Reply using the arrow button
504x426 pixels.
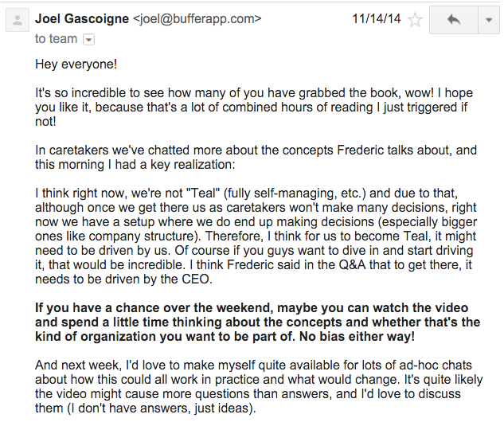[454, 20]
